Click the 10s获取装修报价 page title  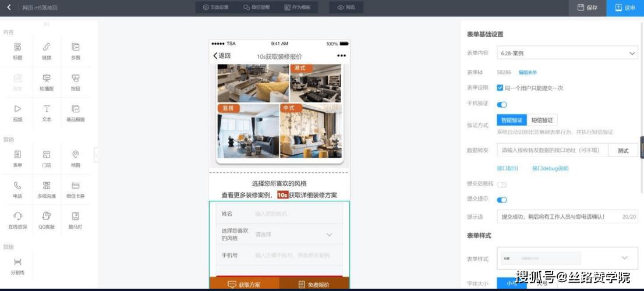pyautogui.click(x=279, y=56)
